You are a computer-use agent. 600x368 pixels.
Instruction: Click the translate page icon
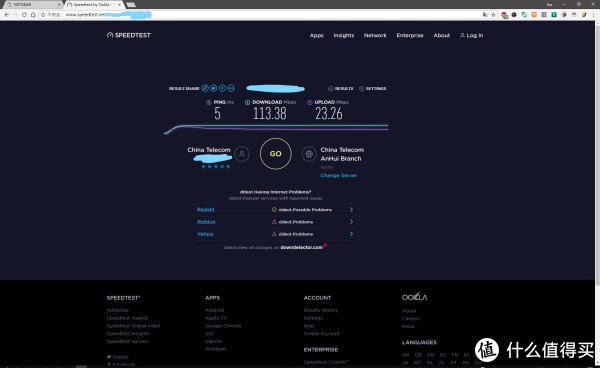click(x=485, y=15)
